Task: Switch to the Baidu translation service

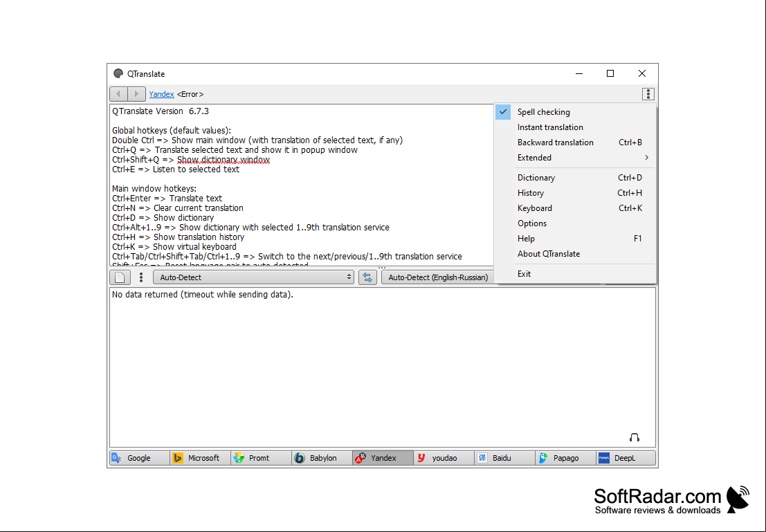Action: (504, 458)
